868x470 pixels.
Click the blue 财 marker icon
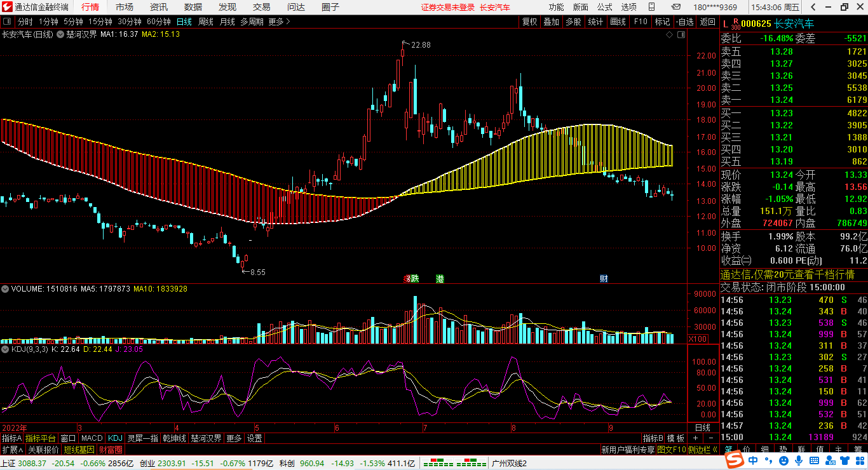pyautogui.click(x=604, y=278)
